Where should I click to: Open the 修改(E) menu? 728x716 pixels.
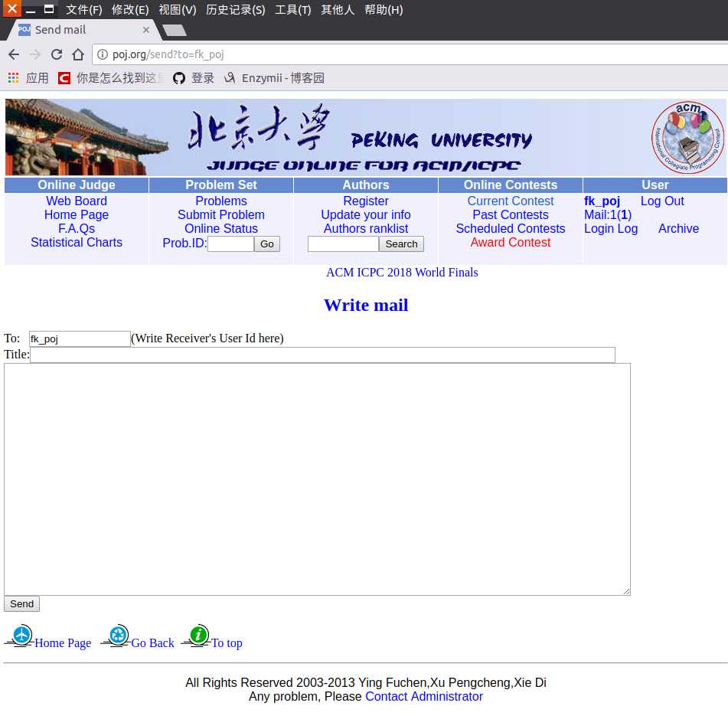130,9
